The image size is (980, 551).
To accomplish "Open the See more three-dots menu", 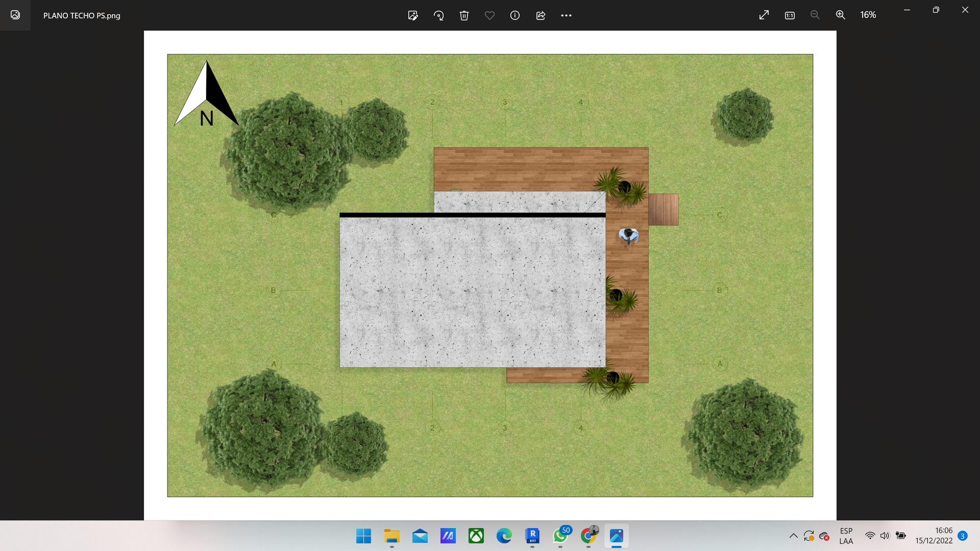I will (566, 15).
